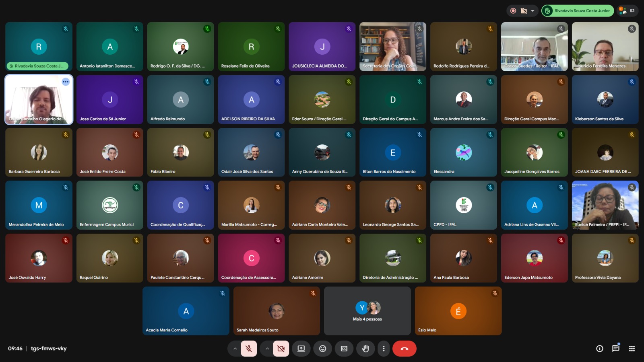The image size is (644, 362).
Task: Click Eunice Palmeira's video tile
Action: point(605,205)
